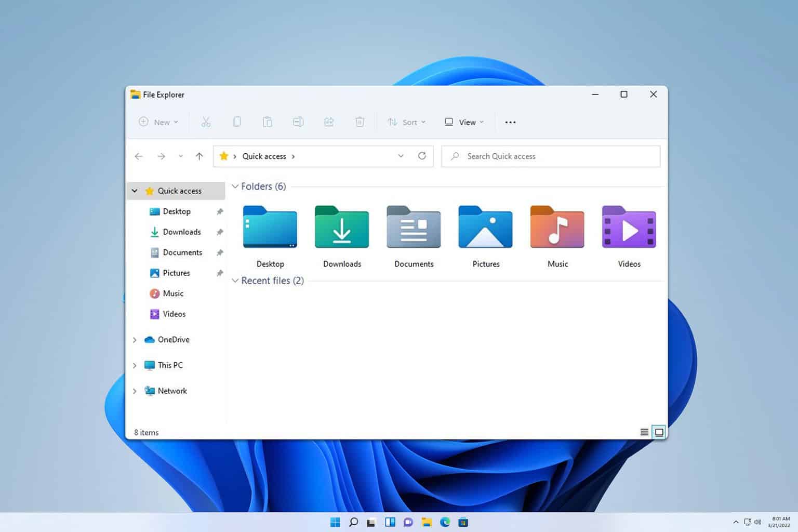
Task: Open the Sort dropdown menu
Action: [407, 122]
